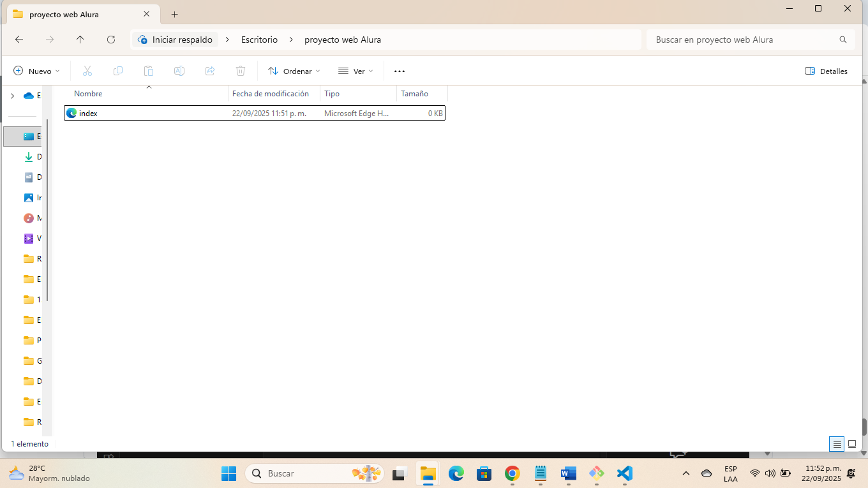868x488 pixels.
Task: Click the Paste clipboard icon
Action: point(149,71)
